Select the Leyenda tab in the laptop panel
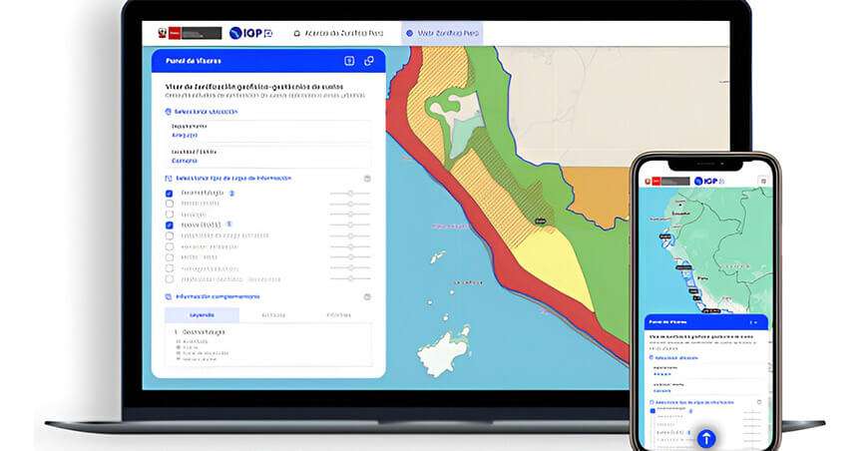 click(203, 315)
